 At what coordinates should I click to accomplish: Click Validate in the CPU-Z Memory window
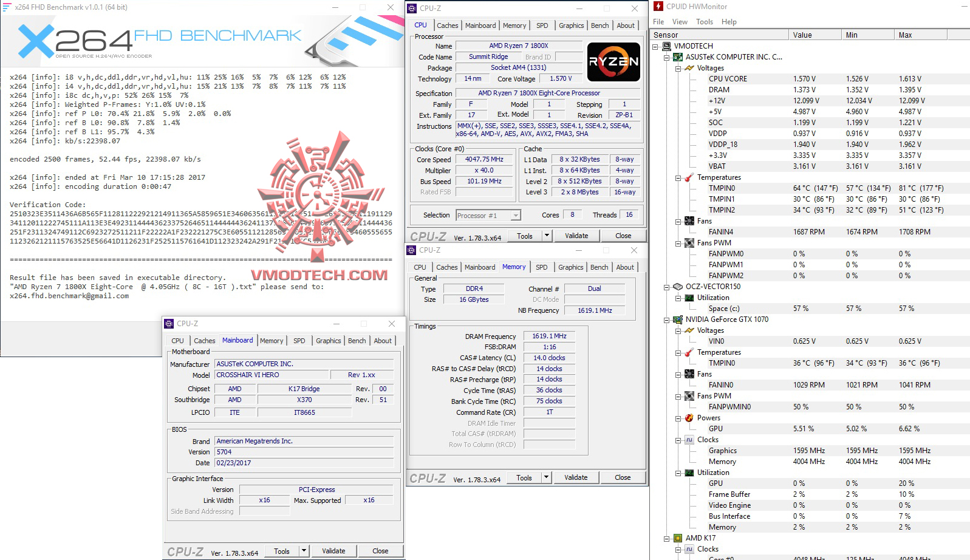click(576, 477)
